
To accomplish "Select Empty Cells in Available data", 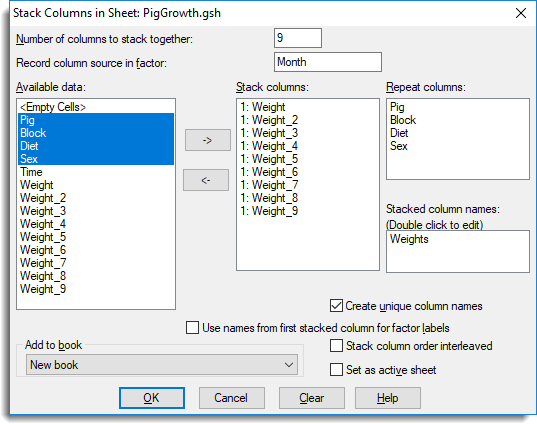I will 96,107.
